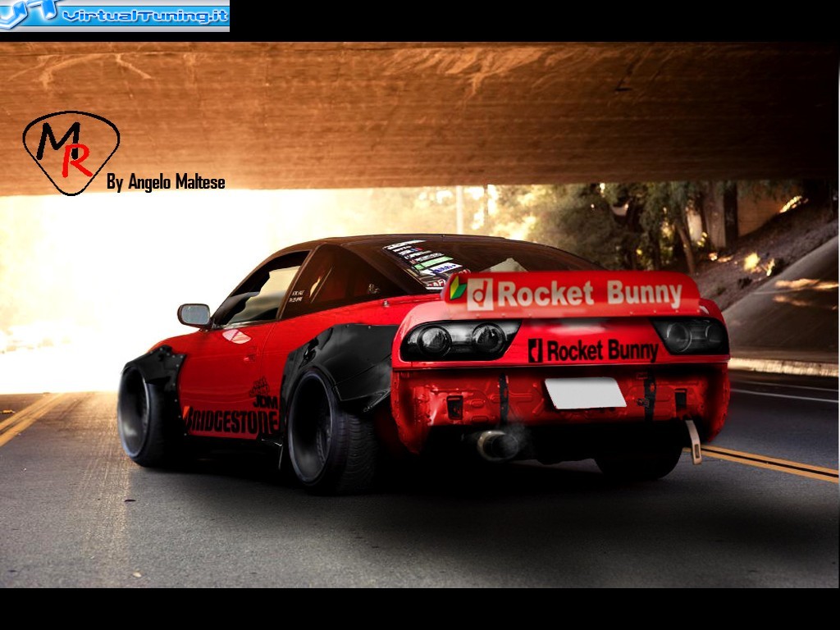Click the 'Rocket Bunny' text on the spoiler

(589, 294)
